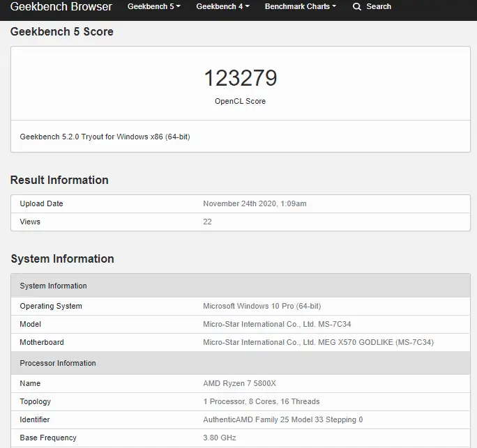Select the Model value ending in MS-7C34
Viewport: 477px width, 448px height.
tap(277, 324)
